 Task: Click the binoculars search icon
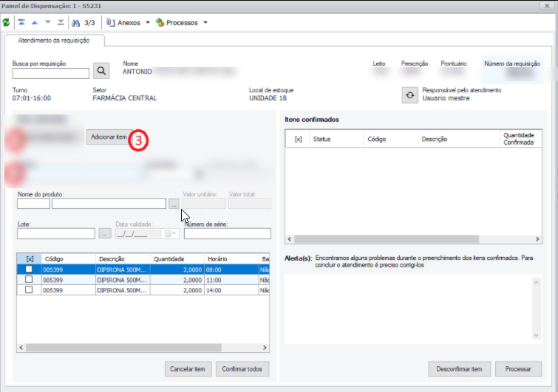(x=76, y=23)
